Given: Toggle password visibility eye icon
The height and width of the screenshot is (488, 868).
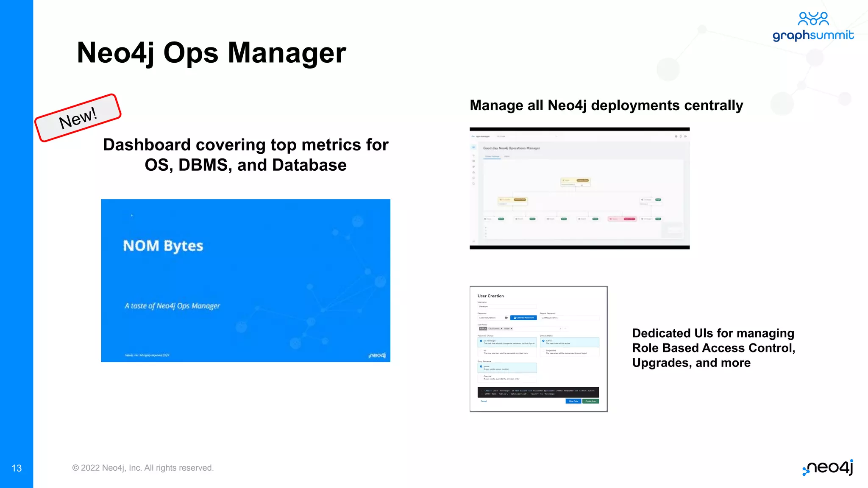Looking at the screenshot, I should [506, 318].
